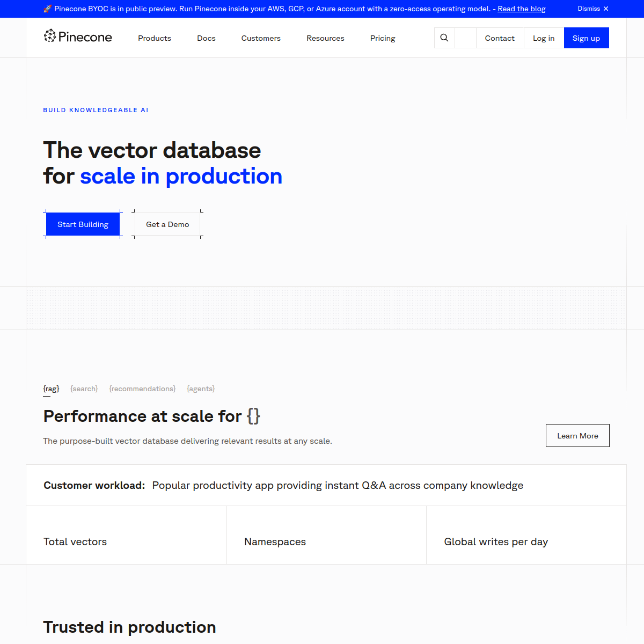This screenshot has height=644, width=644.
Task: Click the rocket emoji in banner
Action: [47, 9]
